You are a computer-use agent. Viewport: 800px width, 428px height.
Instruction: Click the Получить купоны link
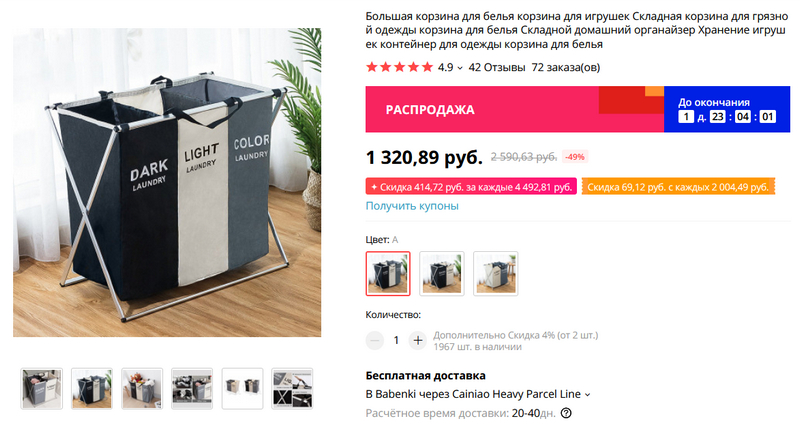pyautogui.click(x=412, y=206)
